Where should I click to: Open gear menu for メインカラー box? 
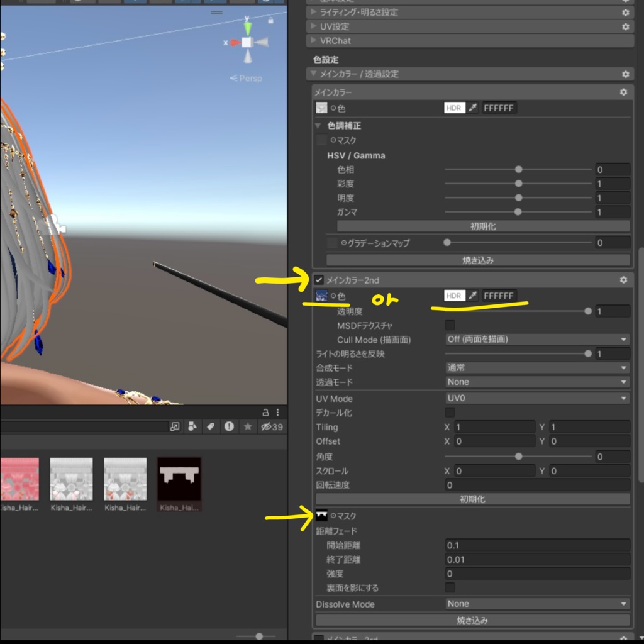(x=623, y=92)
